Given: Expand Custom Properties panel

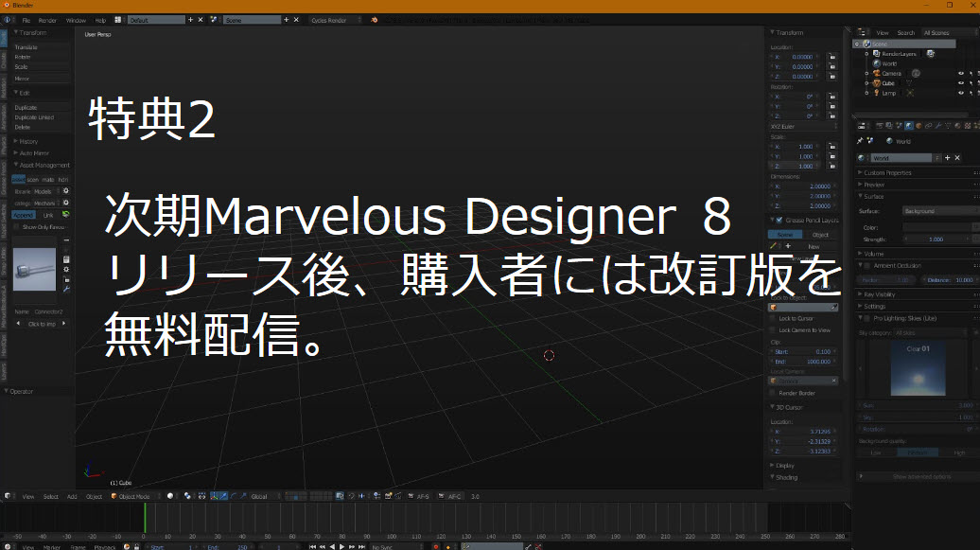Looking at the screenshot, I should (887, 172).
